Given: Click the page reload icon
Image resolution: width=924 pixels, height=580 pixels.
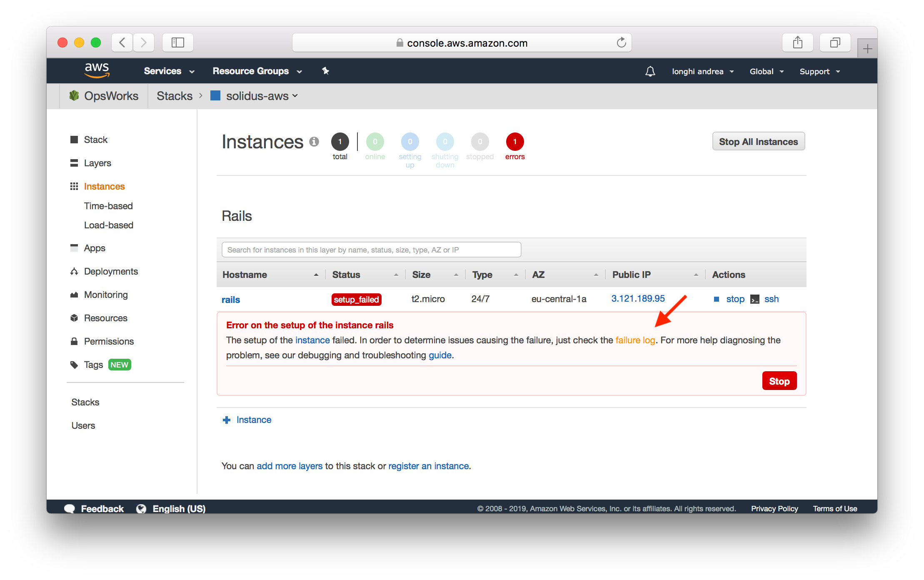Looking at the screenshot, I should 621,42.
